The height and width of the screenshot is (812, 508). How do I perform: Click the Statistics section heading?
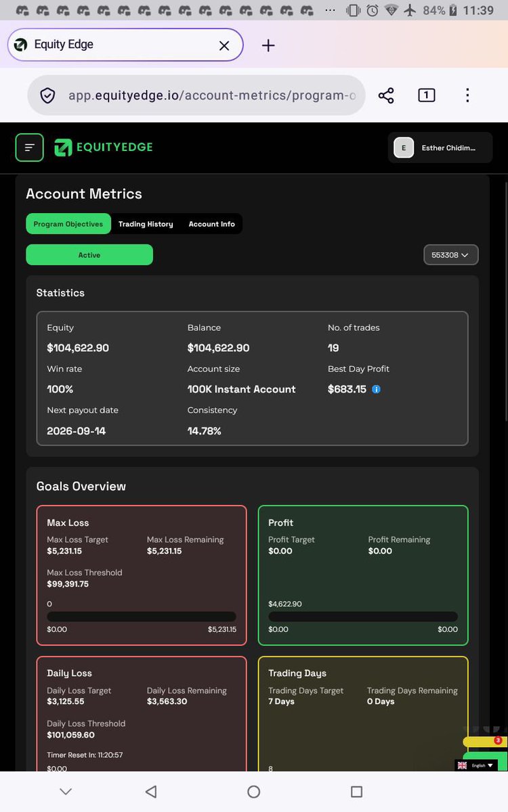click(x=60, y=293)
